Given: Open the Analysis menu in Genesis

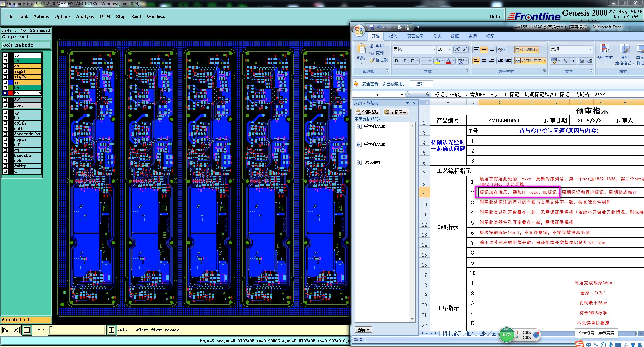Looking at the screenshot, I should click(85, 16).
